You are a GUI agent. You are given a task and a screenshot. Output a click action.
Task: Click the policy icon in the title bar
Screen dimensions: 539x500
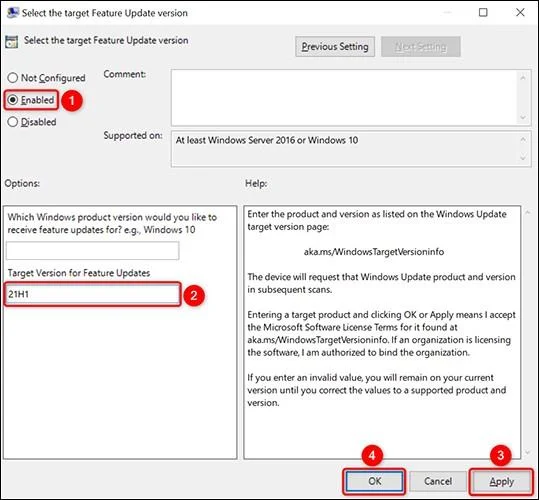pyautogui.click(x=13, y=13)
